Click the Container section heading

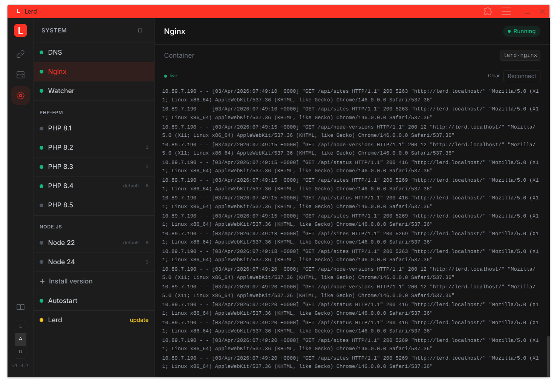(x=179, y=55)
